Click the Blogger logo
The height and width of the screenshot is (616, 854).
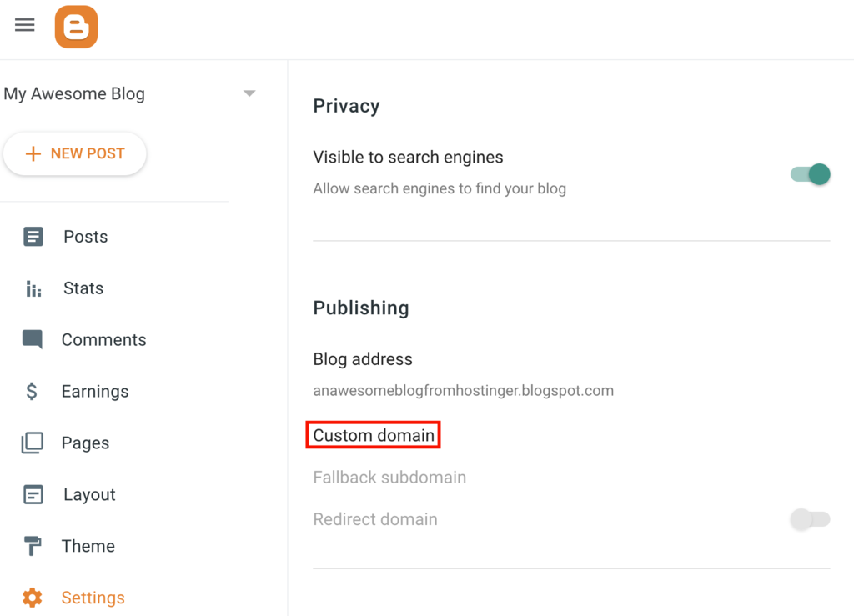[x=76, y=26]
